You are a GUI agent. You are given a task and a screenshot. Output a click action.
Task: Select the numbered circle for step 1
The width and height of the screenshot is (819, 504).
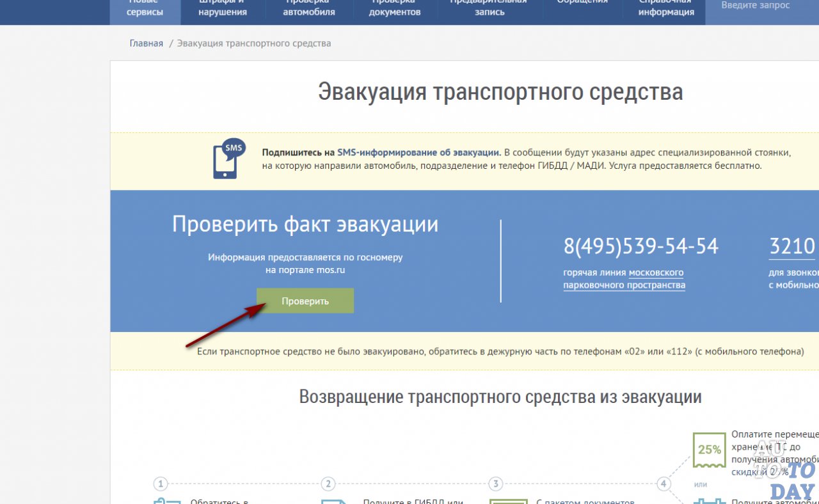click(x=161, y=484)
